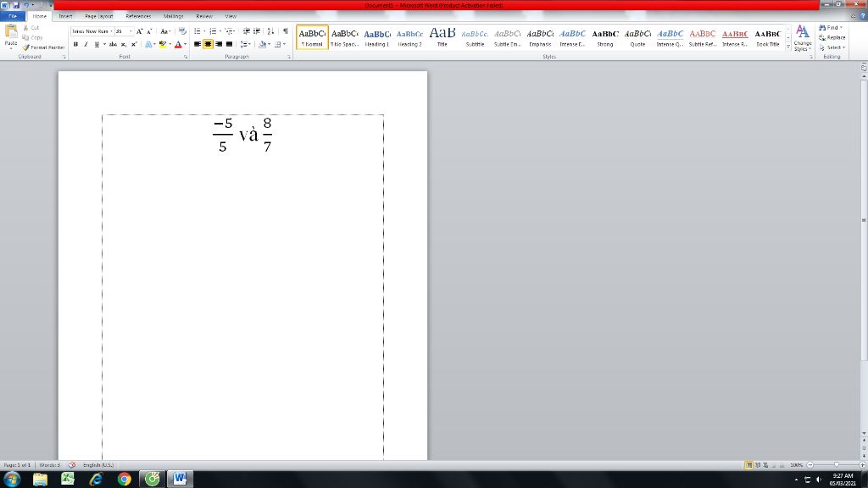Open the Line Spacing dropdown
Image resolution: width=868 pixels, height=488 pixels.
click(x=245, y=44)
